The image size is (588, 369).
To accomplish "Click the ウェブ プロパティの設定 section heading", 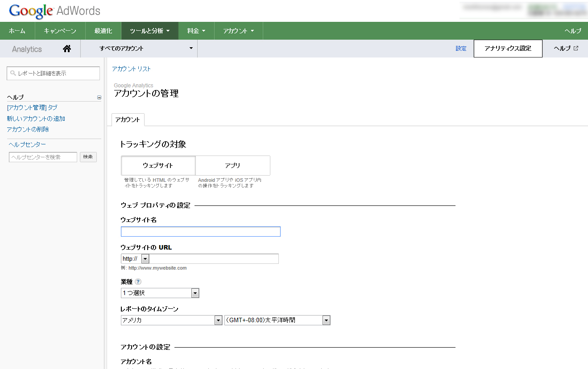I will tap(155, 205).
